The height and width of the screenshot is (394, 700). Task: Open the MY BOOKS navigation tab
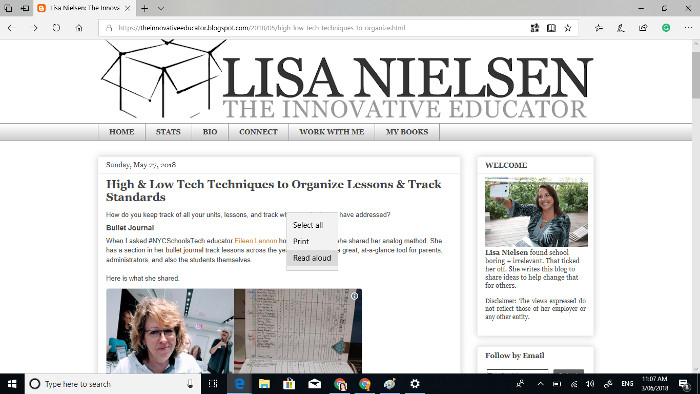pos(407,132)
